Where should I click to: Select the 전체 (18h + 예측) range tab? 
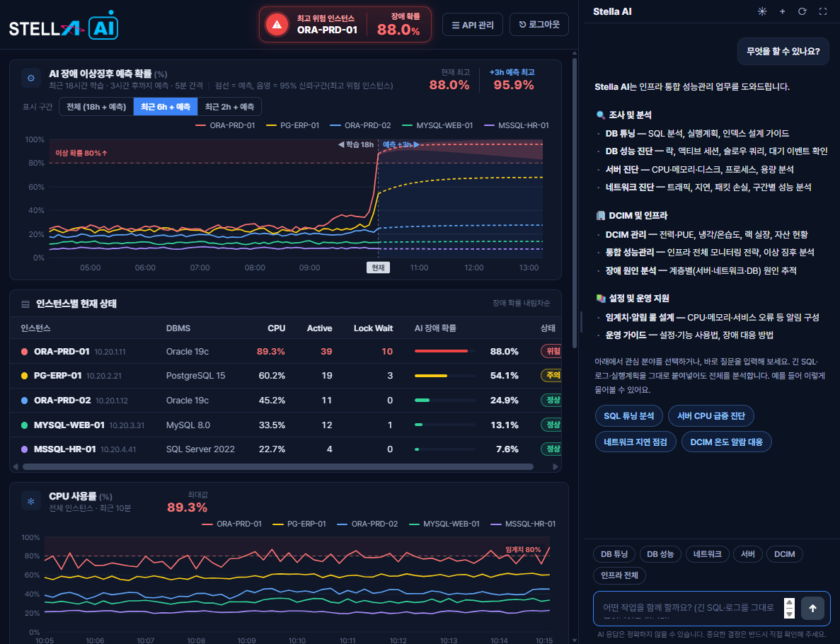(96, 107)
